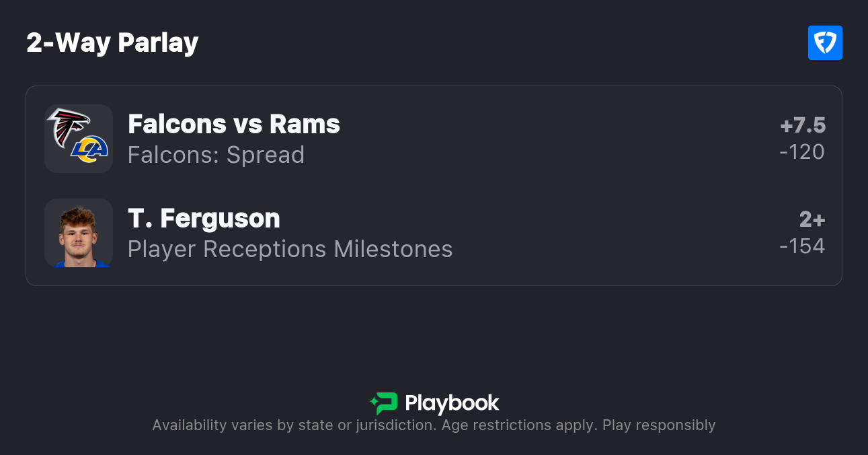This screenshot has height=455, width=868.
Task: Click the "Falcons: Spread" bet type label
Action: (x=216, y=155)
